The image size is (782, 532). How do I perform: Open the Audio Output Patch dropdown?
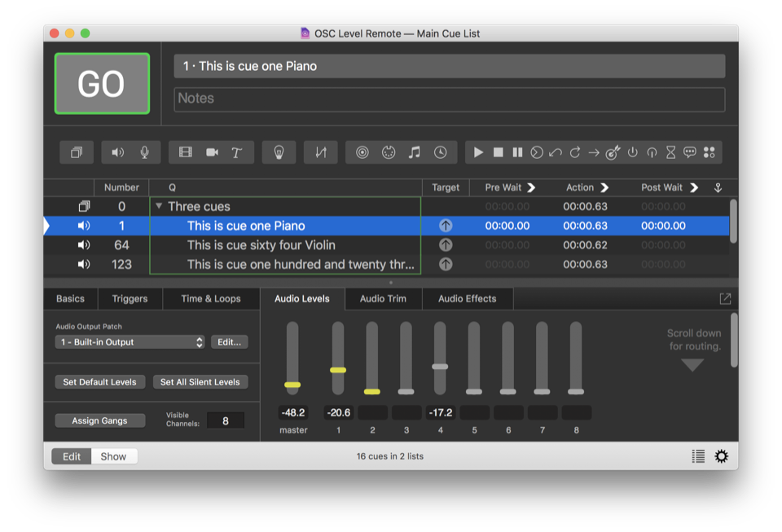pyautogui.click(x=130, y=342)
